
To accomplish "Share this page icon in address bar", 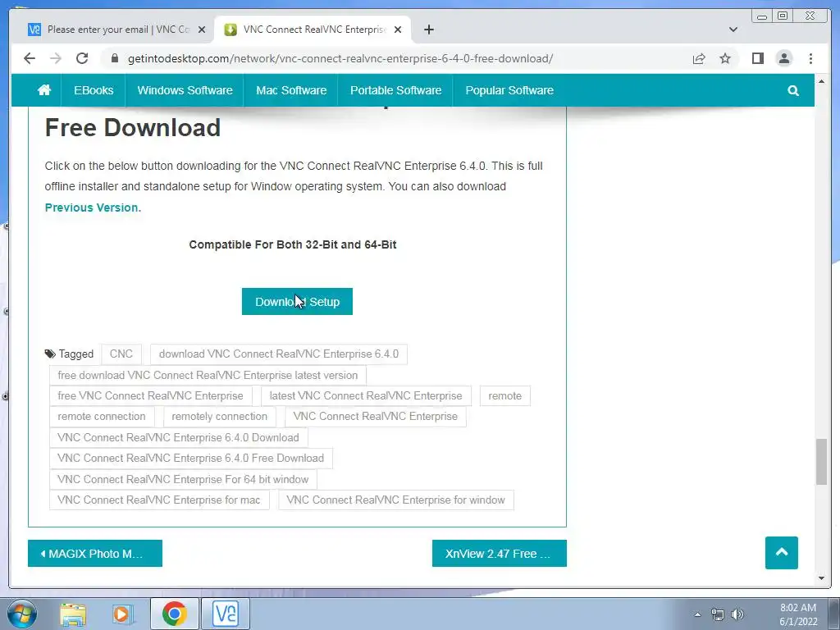I will 699,58.
